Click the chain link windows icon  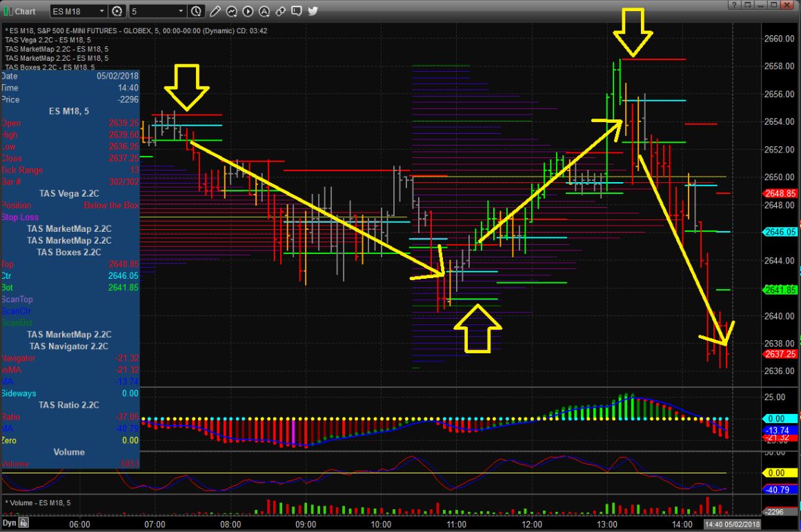pyautogui.click(x=280, y=11)
